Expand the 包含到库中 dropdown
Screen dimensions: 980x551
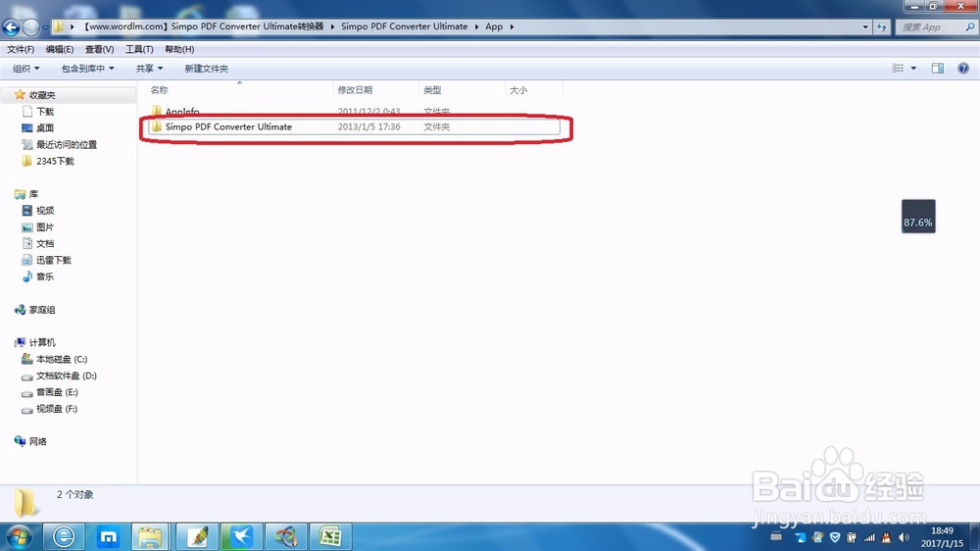click(x=87, y=69)
